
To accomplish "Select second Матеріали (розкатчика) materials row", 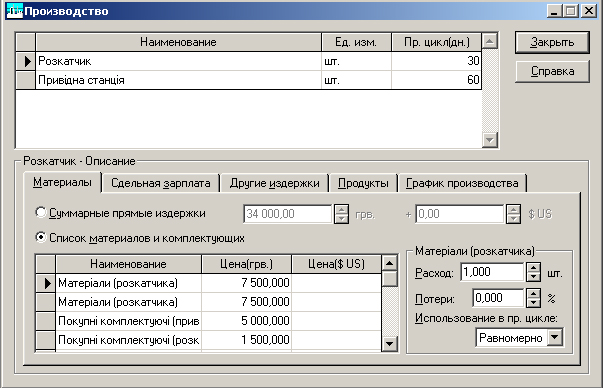I will pyautogui.click(x=208, y=302).
